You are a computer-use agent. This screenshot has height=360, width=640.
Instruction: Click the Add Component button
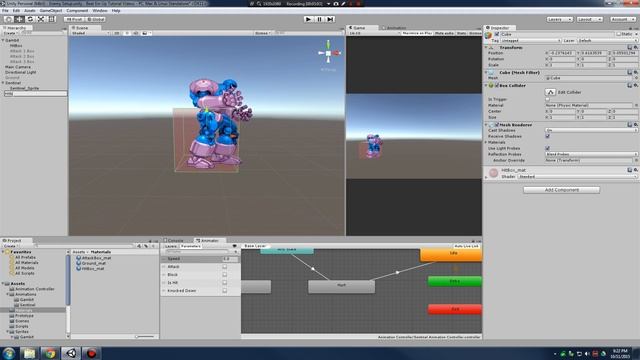pos(562,190)
